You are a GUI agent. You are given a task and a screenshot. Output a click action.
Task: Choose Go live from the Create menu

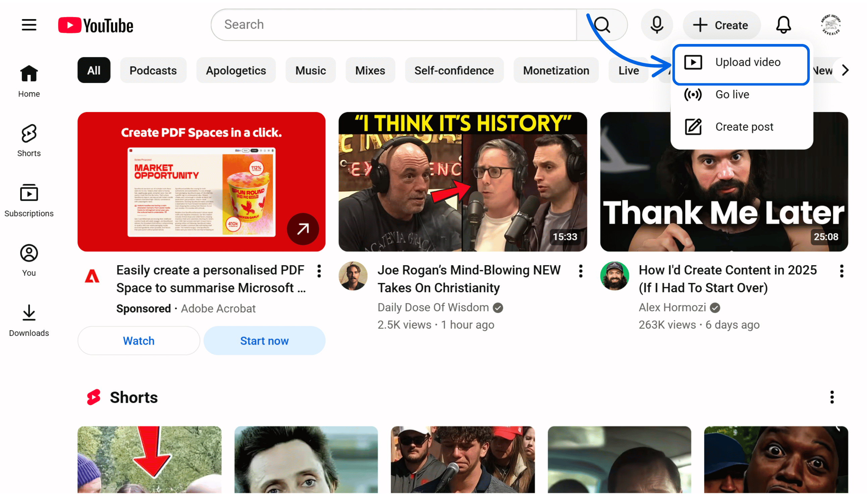[733, 95]
